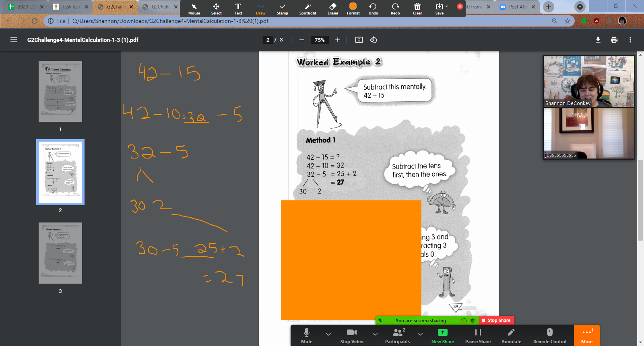Viewport: 644px width, 346px height.
Task: Open Chrome's circular dropdown beside new tab
Action: [x=580, y=7]
